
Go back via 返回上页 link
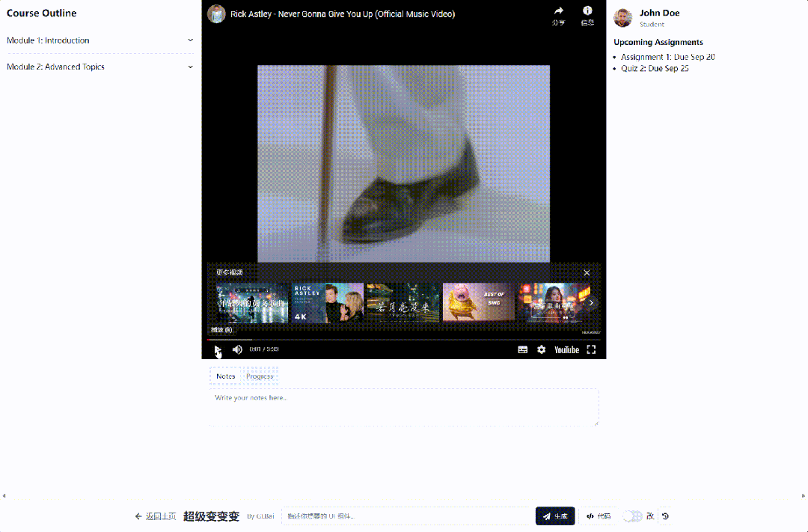[156, 516]
